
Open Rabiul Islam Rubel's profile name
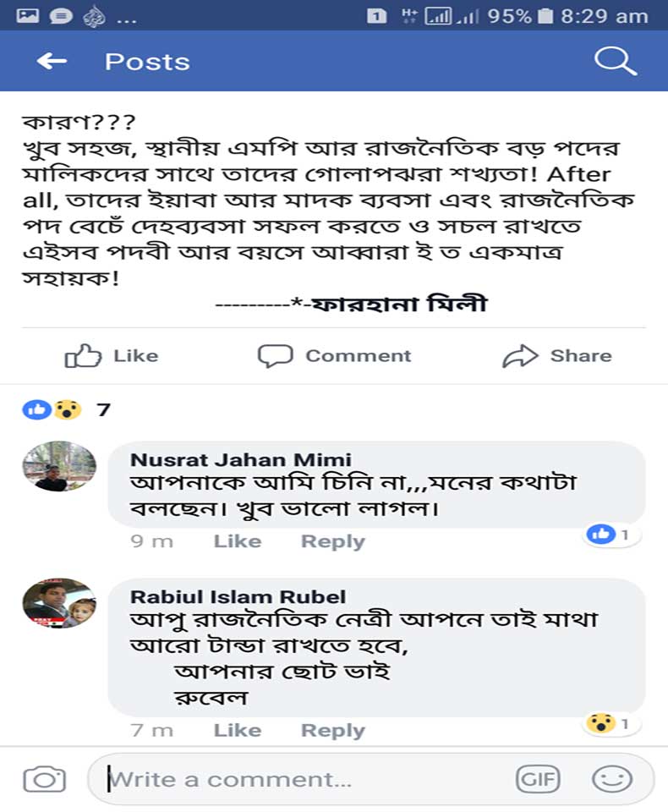[238, 597]
